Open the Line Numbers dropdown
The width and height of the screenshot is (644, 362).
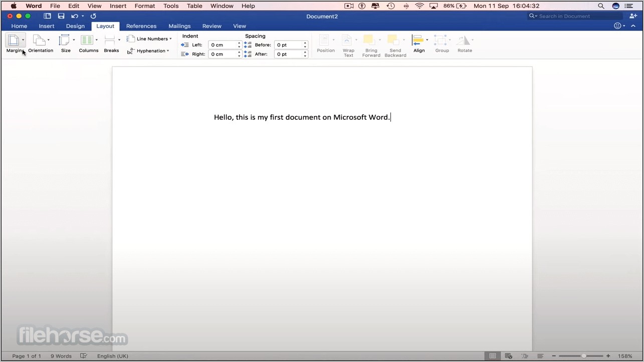tap(149, 39)
